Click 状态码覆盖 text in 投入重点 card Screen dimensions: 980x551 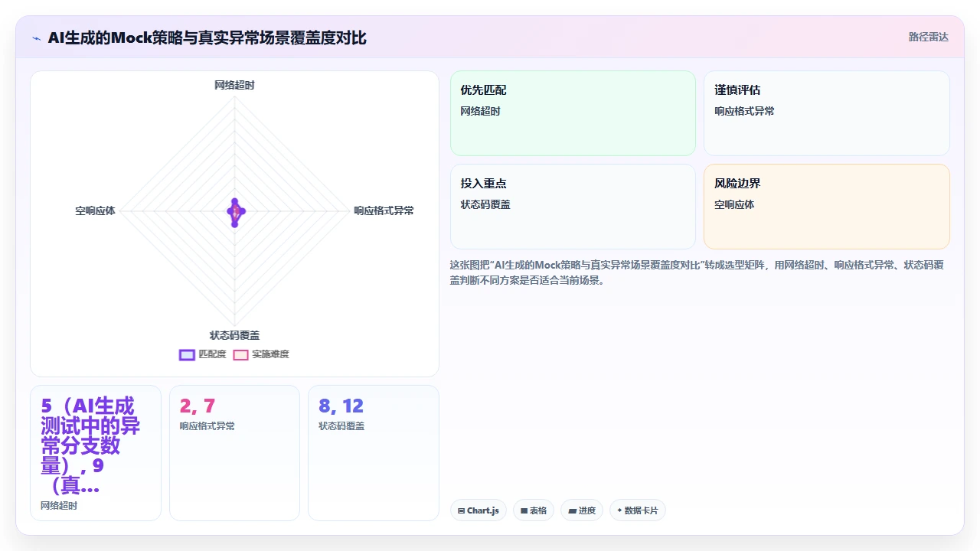(x=485, y=204)
